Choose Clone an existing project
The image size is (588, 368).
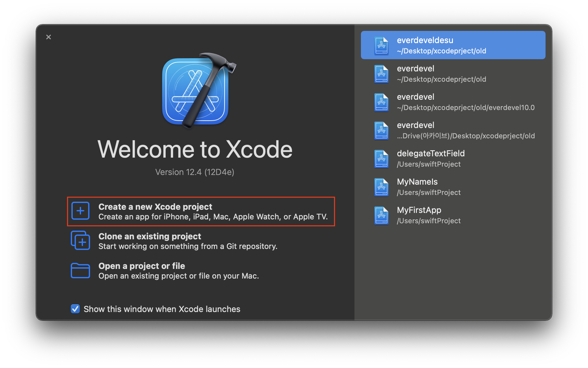pyautogui.click(x=174, y=241)
